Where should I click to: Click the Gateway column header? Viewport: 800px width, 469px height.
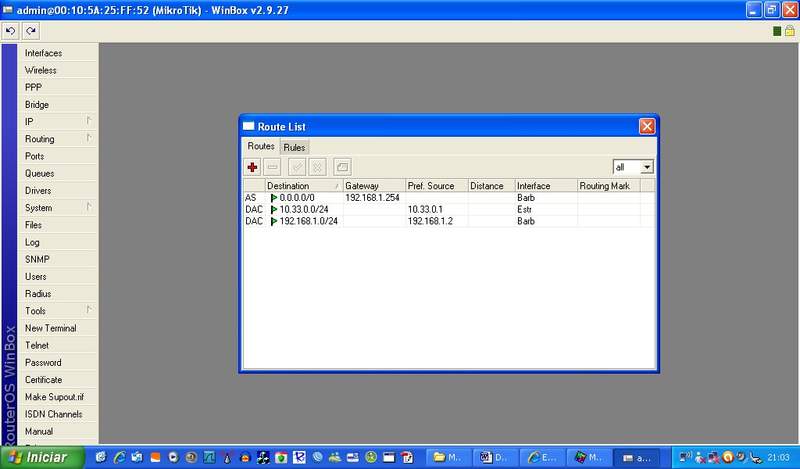[374, 186]
